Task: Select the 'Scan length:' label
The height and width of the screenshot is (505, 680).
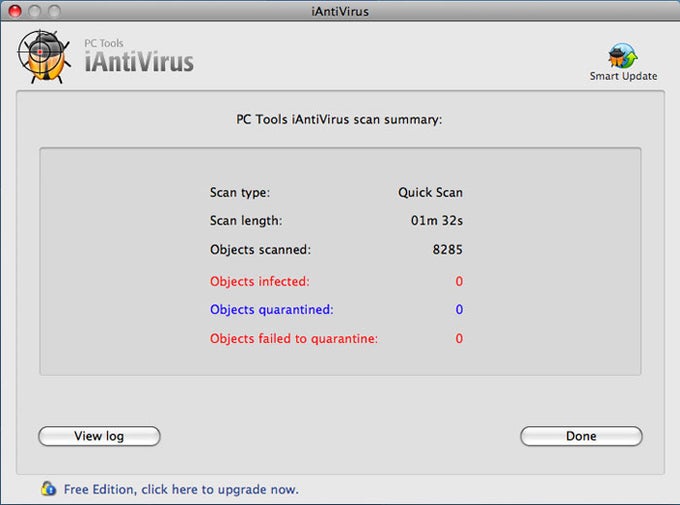Action: 246,221
